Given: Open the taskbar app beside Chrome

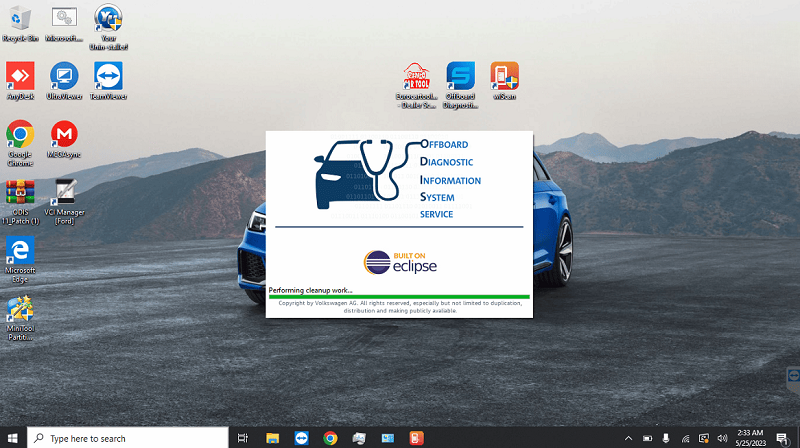Looking at the screenshot, I should (x=359, y=438).
